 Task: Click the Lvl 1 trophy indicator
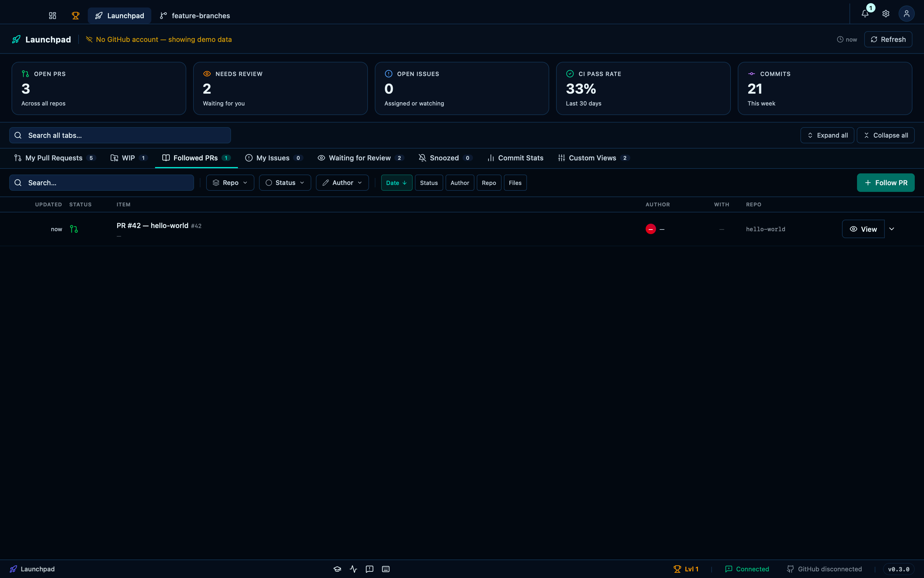point(686,569)
